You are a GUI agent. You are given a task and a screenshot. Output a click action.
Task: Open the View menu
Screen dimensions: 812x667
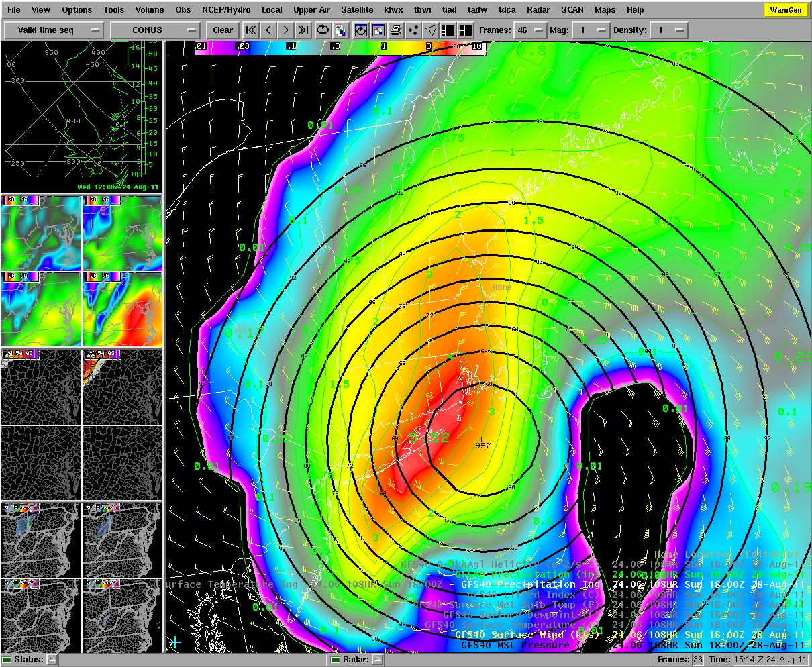[41, 10]
